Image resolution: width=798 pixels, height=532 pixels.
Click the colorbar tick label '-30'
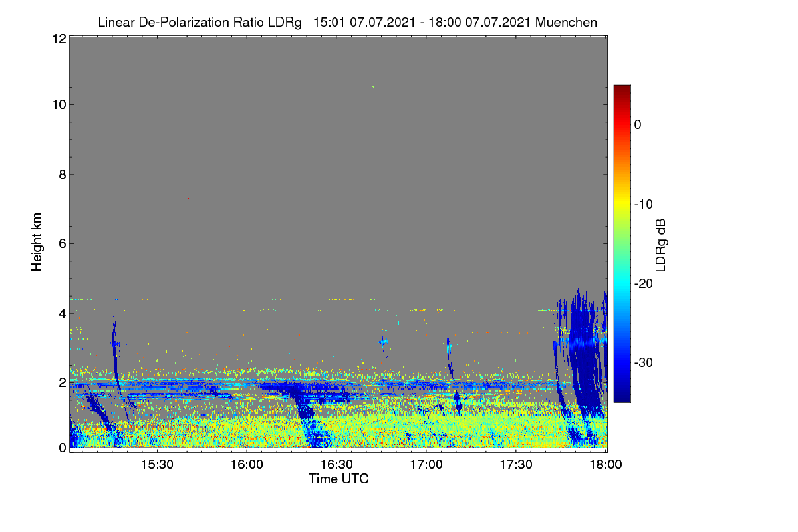click(643, 363)
